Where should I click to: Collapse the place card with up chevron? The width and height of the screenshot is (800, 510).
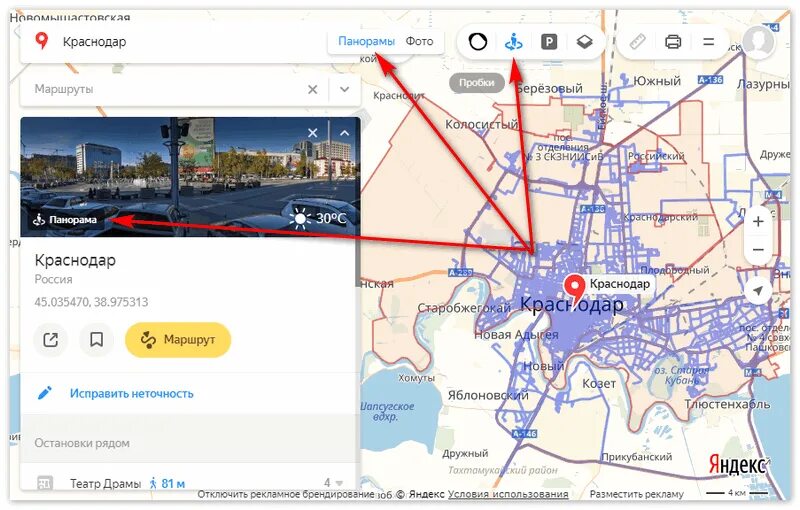pos(345,133)
